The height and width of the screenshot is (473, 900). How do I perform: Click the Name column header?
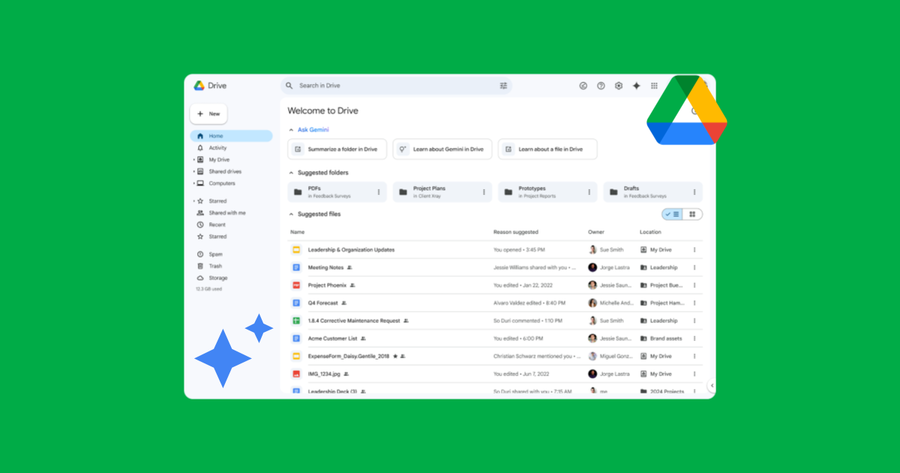coord(297,232)
